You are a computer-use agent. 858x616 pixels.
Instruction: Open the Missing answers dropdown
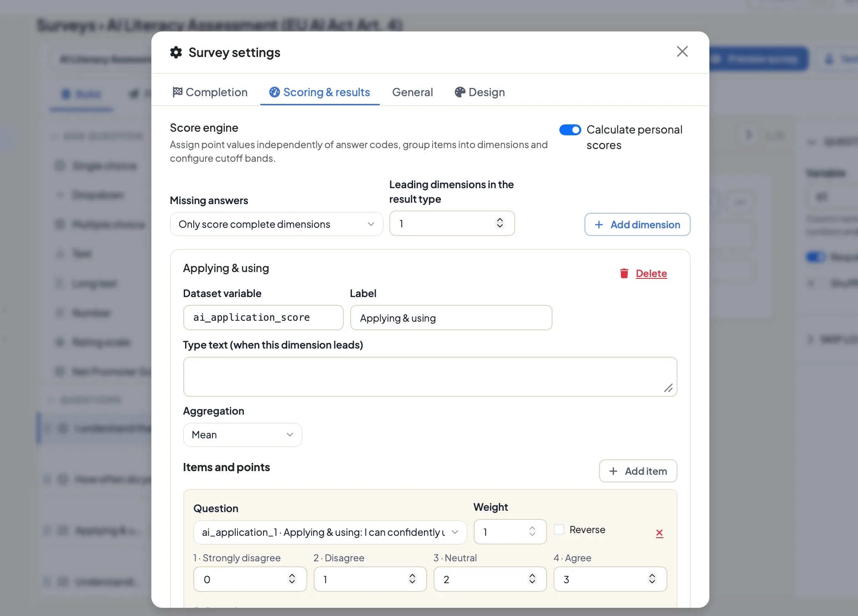coord(276,224)
